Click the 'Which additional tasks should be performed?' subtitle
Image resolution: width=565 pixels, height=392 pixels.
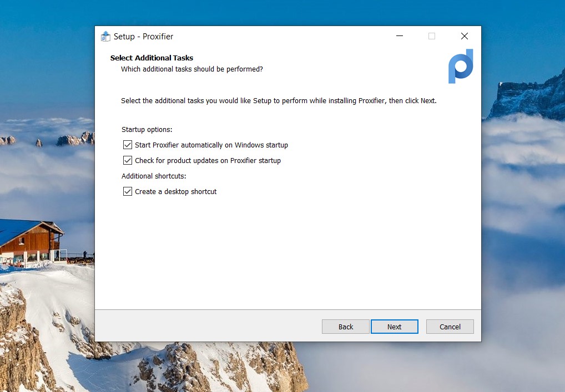tap(191, 69)
